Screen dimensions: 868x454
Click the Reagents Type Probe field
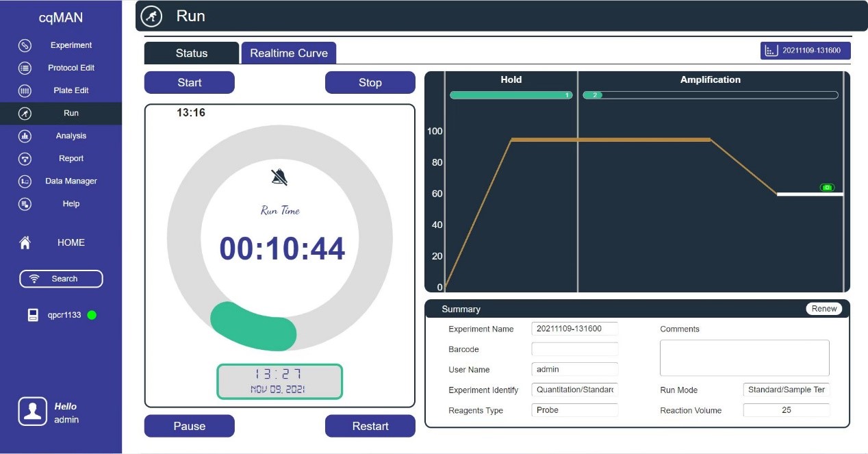(574, 410)
